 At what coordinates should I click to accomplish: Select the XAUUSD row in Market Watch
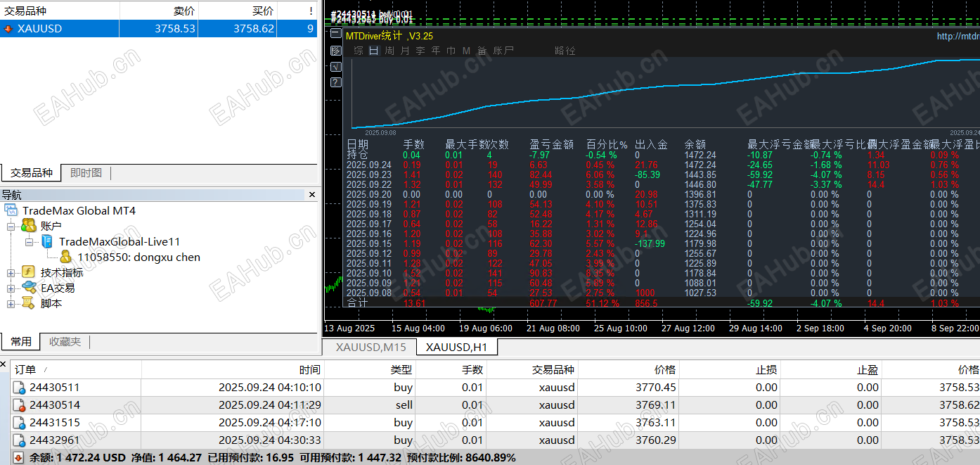point(158,29)
